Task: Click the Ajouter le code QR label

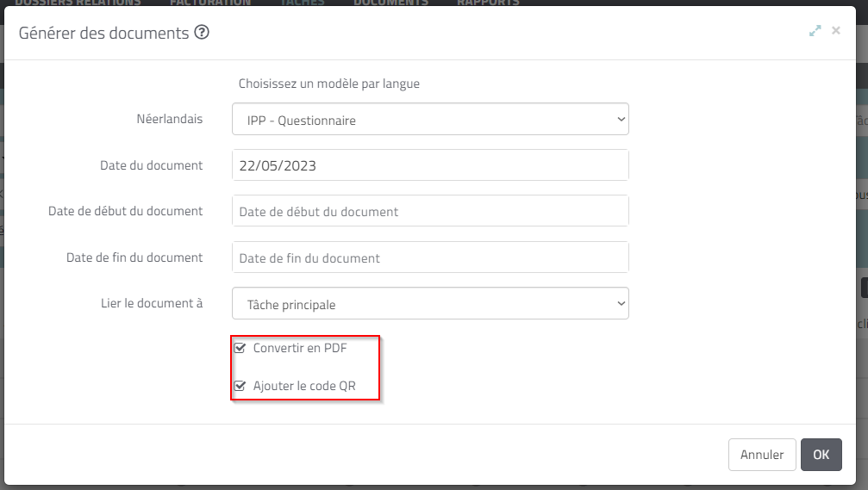Action: [x=304, y=386]
